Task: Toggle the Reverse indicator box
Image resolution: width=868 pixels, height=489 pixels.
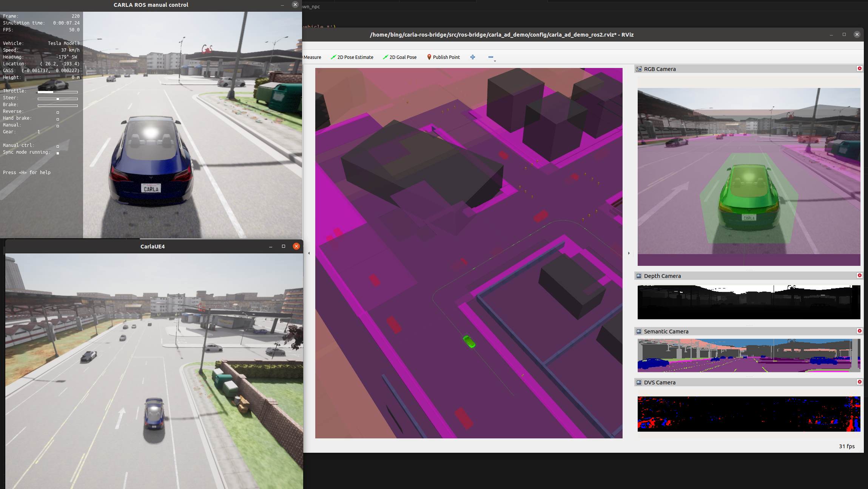Action: (58, 112)
